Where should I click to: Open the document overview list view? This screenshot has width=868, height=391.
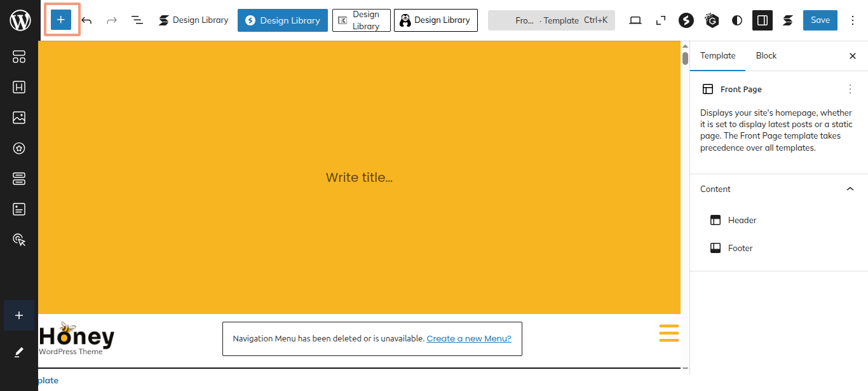[x=137, y=20]
